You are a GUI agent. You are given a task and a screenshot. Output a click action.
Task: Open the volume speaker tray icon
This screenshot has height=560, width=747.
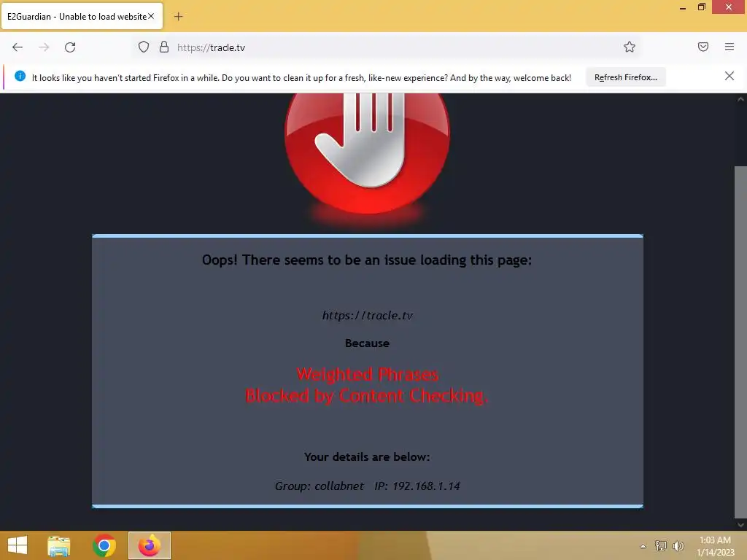678,545
